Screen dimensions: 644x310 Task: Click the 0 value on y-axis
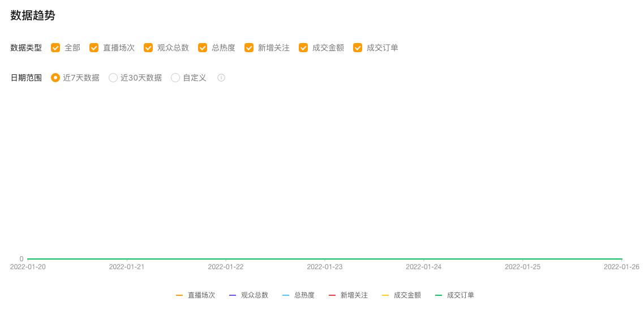pyautogui.click(x=22, y=258)
